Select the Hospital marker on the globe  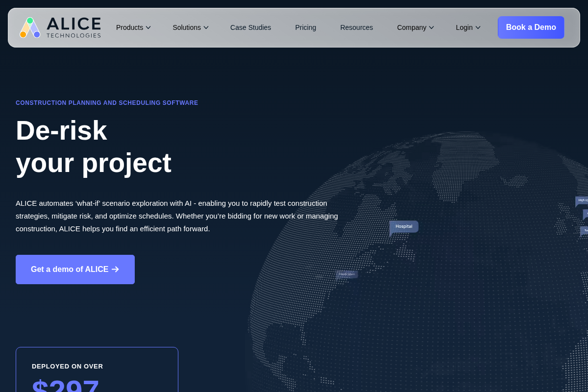(x=404, y=227)
